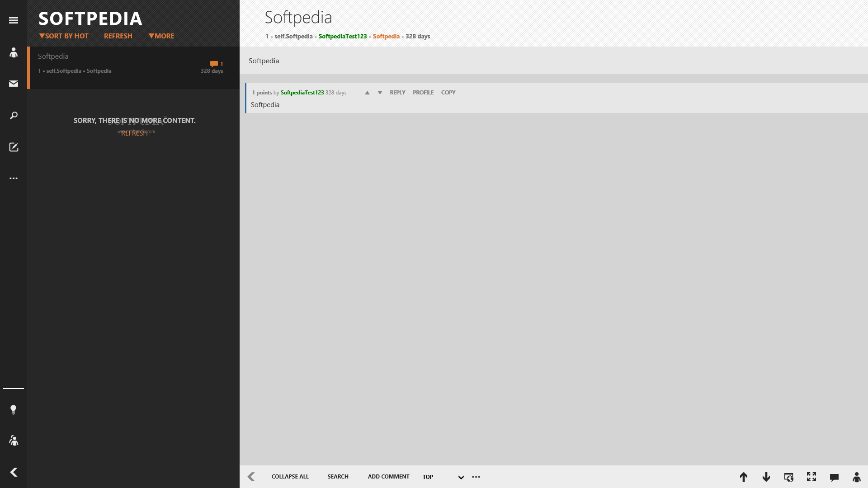Click the 328 days label in the post list
This screenshot has width=868, height=488.
(x=212, y=71)
